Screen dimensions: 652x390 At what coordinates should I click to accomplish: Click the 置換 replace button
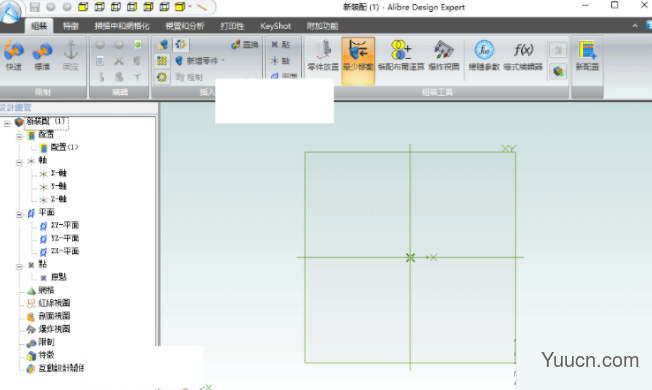click(x=244, y=44)
